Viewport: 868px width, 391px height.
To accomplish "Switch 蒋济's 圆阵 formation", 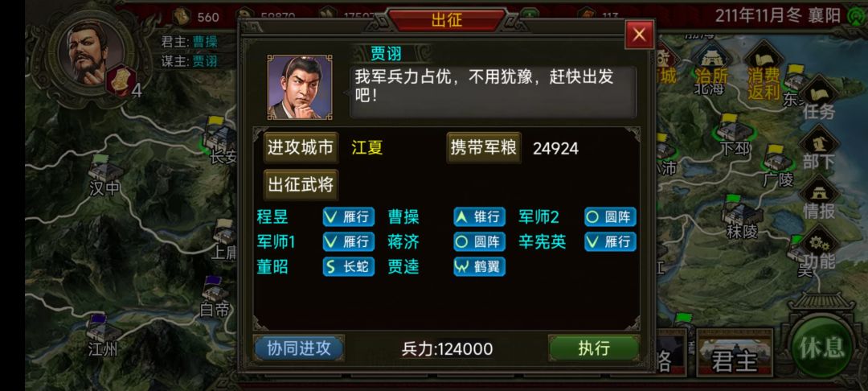I will (479, 241).
